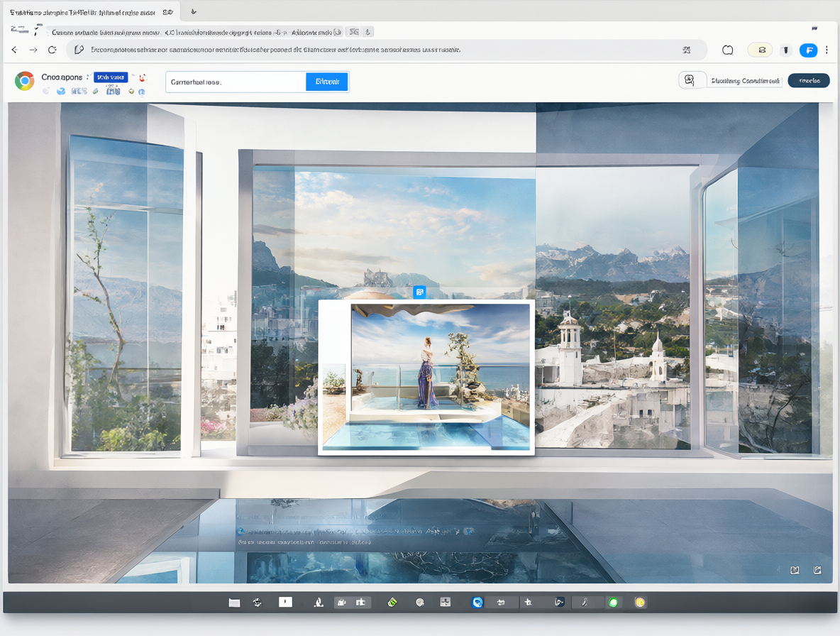Click the blue cloud icon under header title
The width and height of the screenshot is (840, 636).
[x=61, y=92]
